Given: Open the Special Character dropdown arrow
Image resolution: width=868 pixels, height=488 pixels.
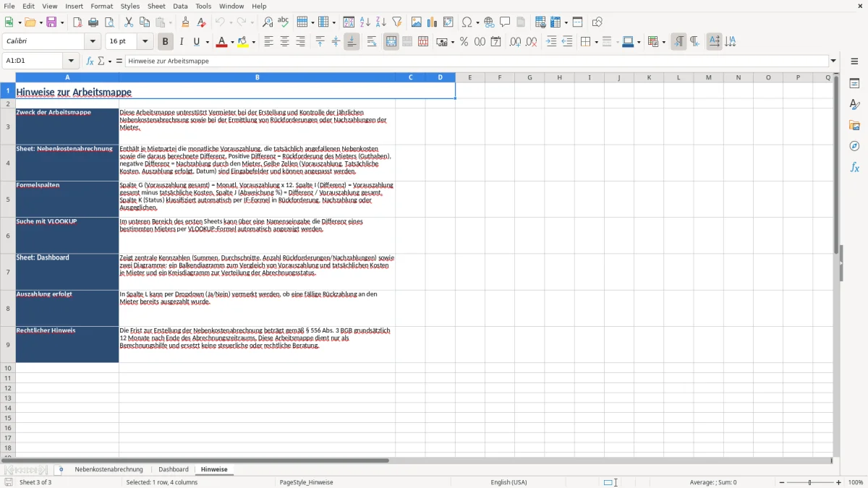Looking at the screenshot, I should click(477, 22).
